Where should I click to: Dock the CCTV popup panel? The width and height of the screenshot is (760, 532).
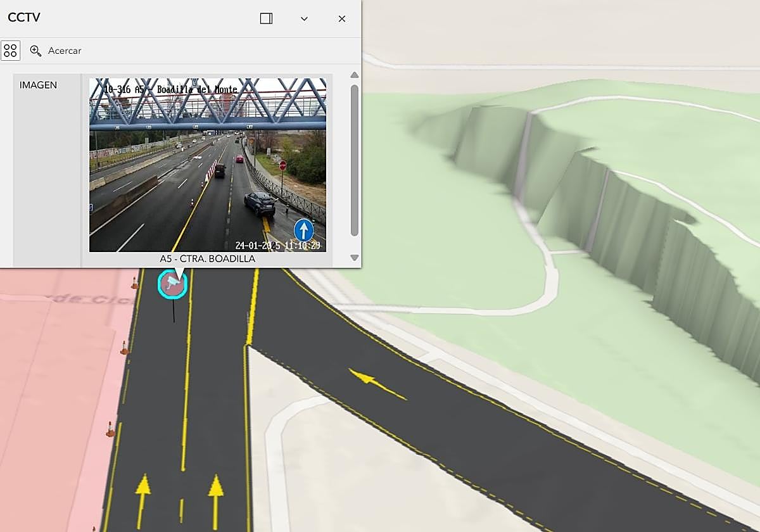click(266, 18)
